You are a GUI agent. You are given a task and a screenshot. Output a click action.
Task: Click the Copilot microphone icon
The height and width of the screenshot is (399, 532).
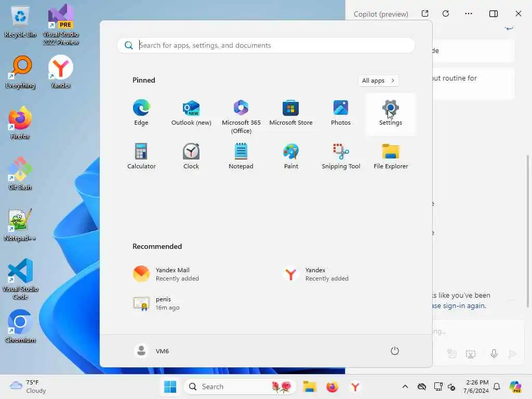coord(494,354)
